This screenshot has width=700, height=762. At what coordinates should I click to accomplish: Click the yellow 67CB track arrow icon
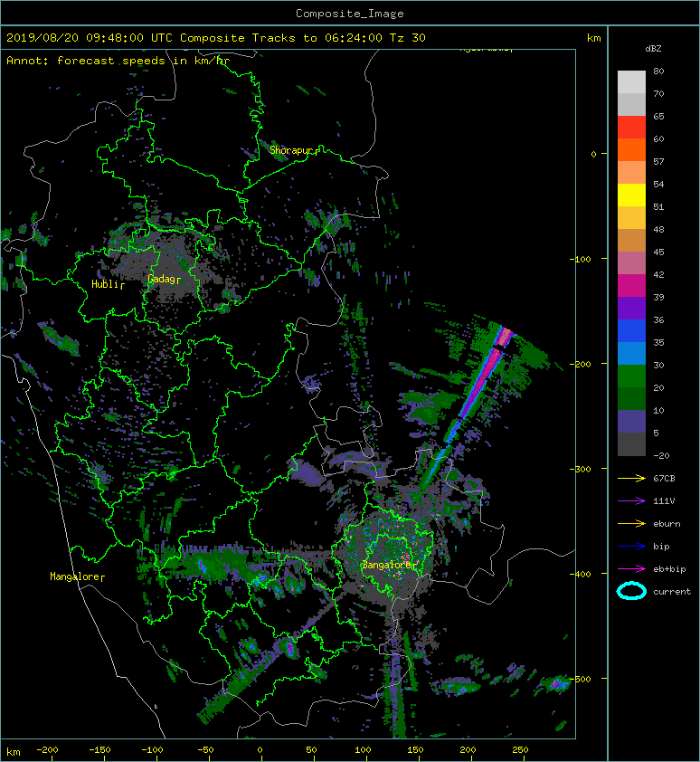(631, 479)
